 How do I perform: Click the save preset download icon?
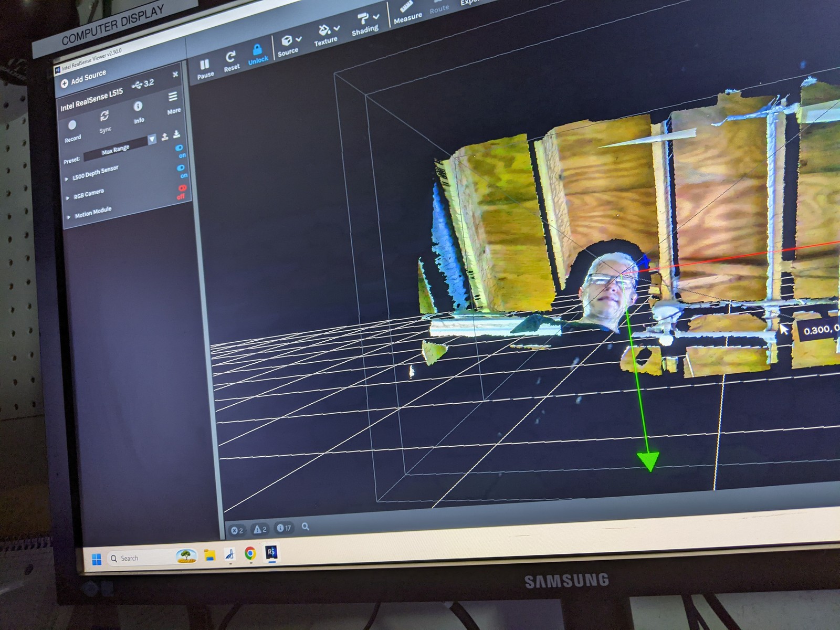(x=176, y=134)
